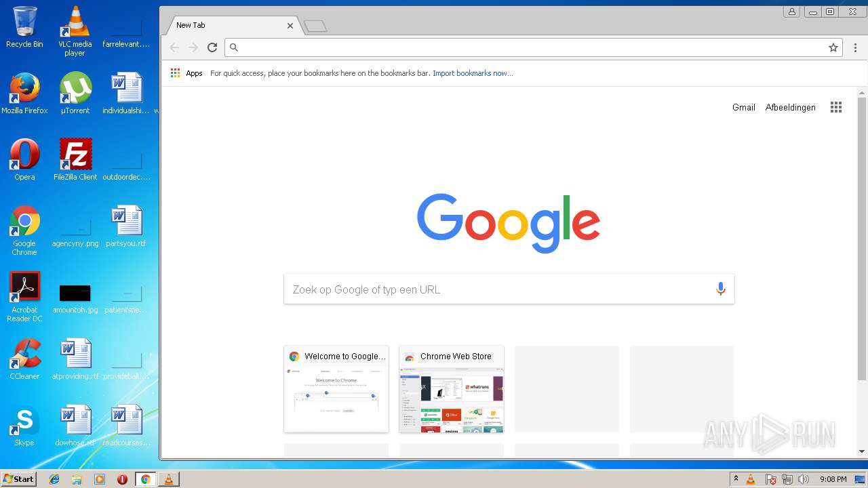Show hidden system tray icons
This screenshot has width=868, height=488.
(736, 479)
